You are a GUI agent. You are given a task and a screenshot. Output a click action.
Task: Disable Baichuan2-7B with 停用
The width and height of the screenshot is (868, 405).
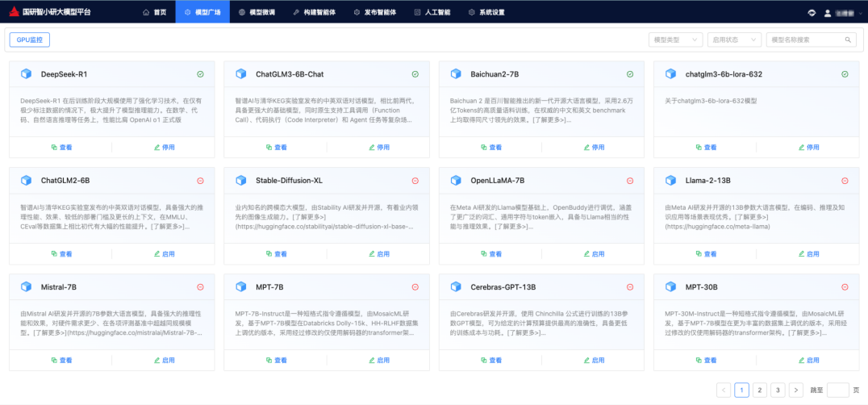[x=594, y=147]
